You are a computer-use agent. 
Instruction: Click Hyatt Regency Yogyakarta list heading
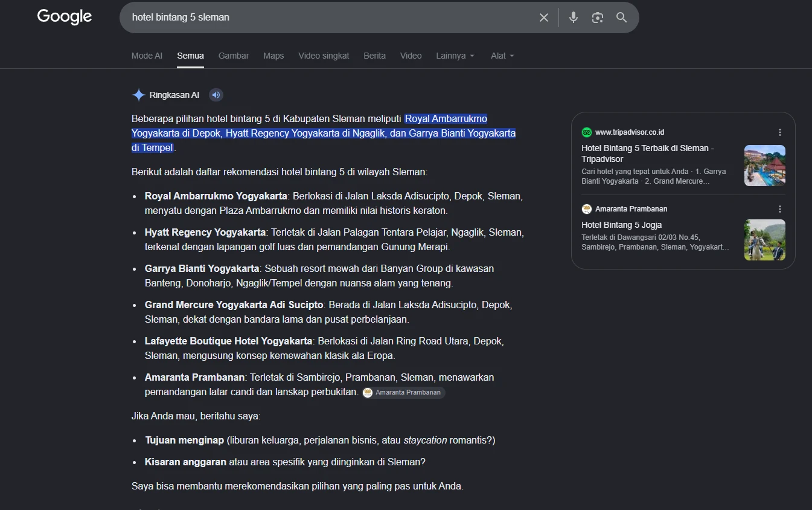click(205, 233)
